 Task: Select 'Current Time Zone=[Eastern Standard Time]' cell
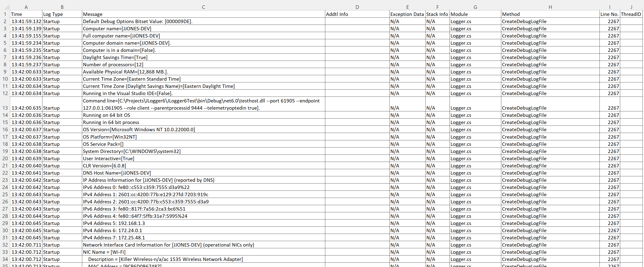coord(203,79)
